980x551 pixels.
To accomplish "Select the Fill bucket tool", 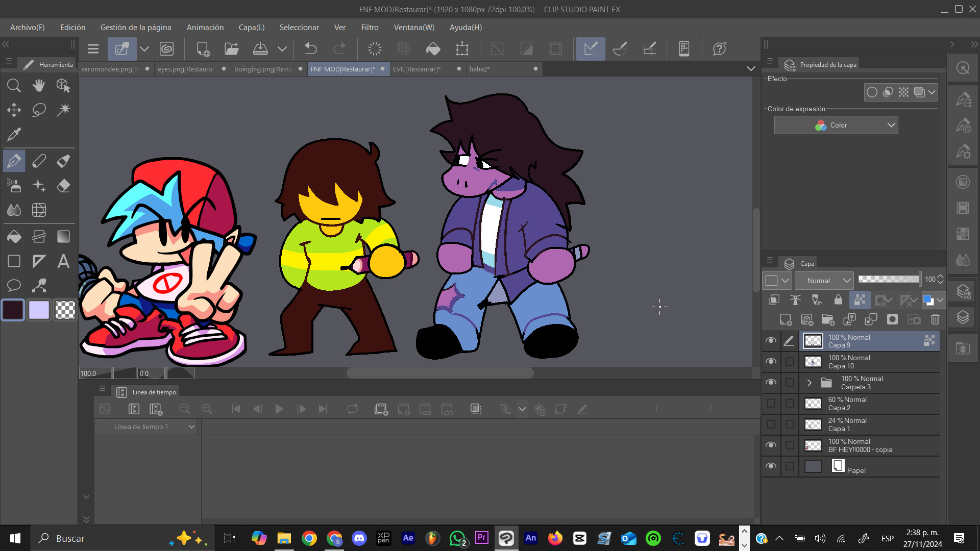I will click(14, 236).
